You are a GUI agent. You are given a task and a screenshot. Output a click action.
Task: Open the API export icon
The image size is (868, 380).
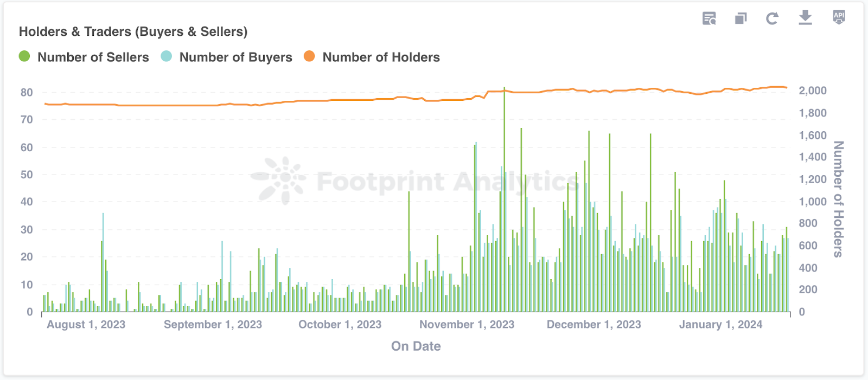[839, 17]
